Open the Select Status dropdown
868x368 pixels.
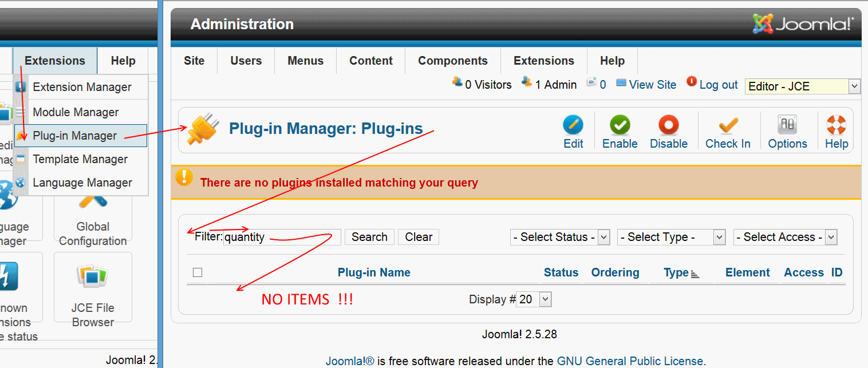click(560, 237)
